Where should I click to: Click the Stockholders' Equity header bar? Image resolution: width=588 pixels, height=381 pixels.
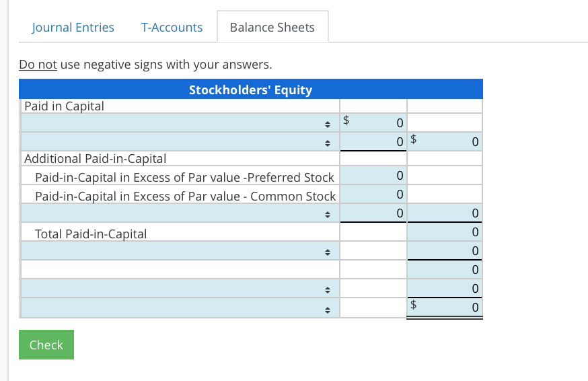click(250, 90)
